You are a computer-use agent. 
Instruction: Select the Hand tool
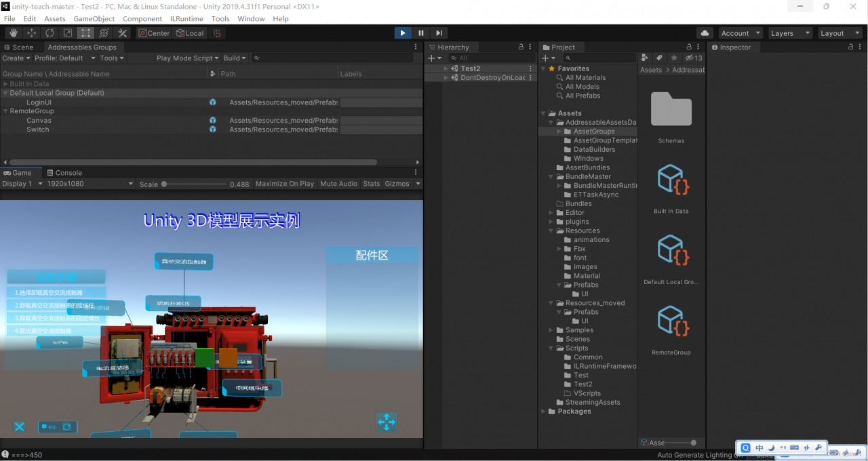14,33
